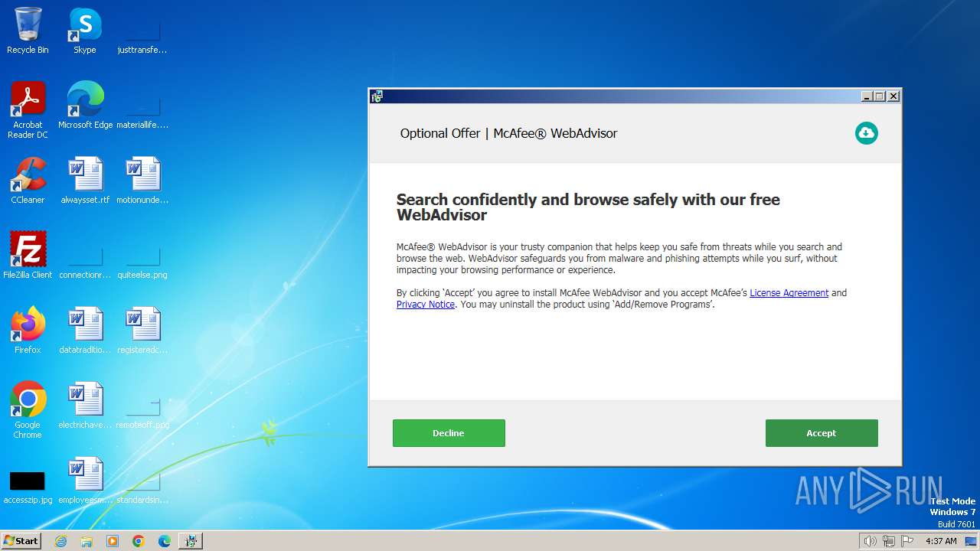Open Google Chrome from the taskbar

point(139,541)
